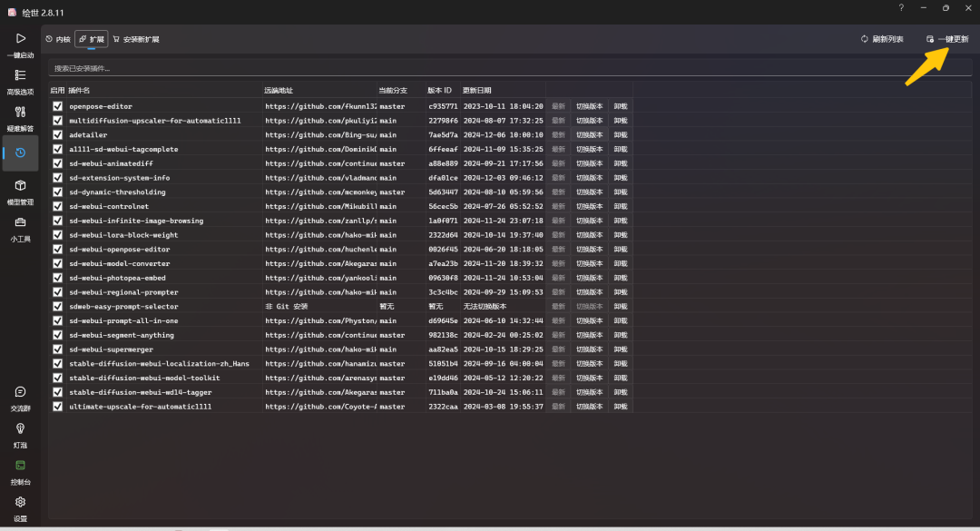Open the 控制台 console view
The image size is (980, 531).
pyautogui.click(x=20, y=472)
